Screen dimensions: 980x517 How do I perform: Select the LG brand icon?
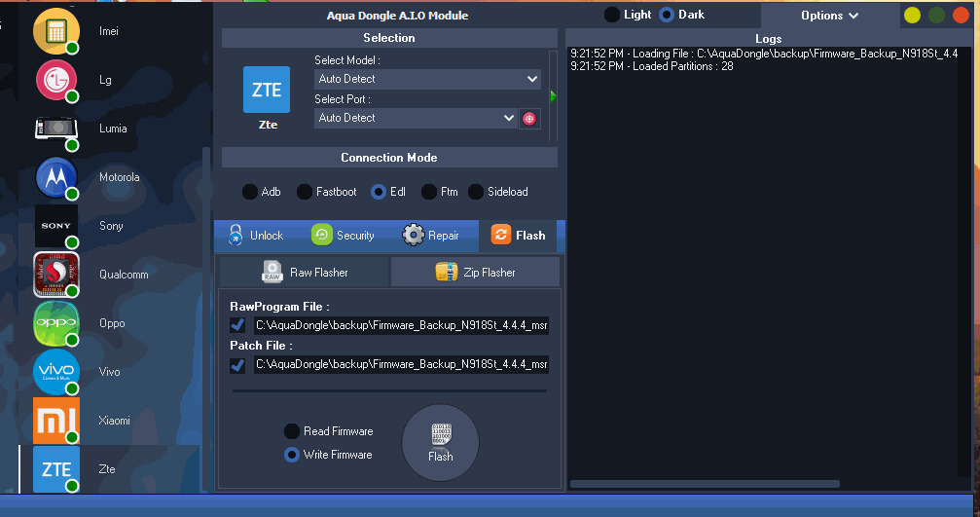click(x=56, y=80)
